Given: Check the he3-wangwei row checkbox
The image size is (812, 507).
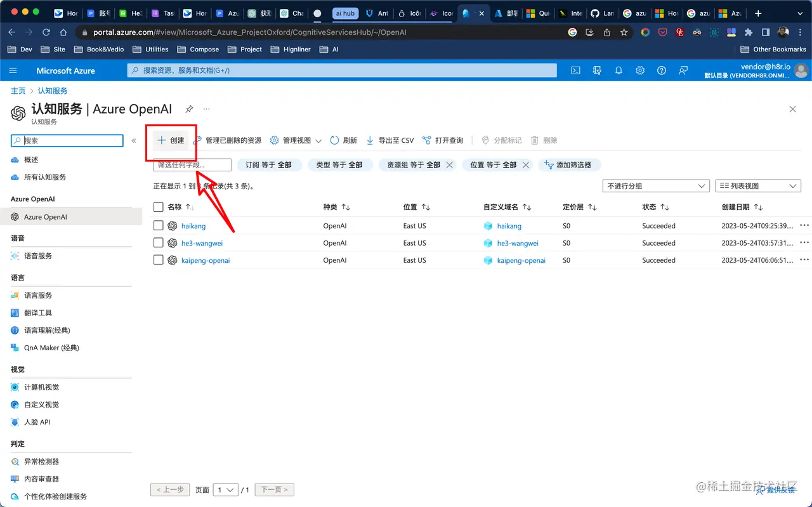Looking at the screenshot, I should pos(159,242).
